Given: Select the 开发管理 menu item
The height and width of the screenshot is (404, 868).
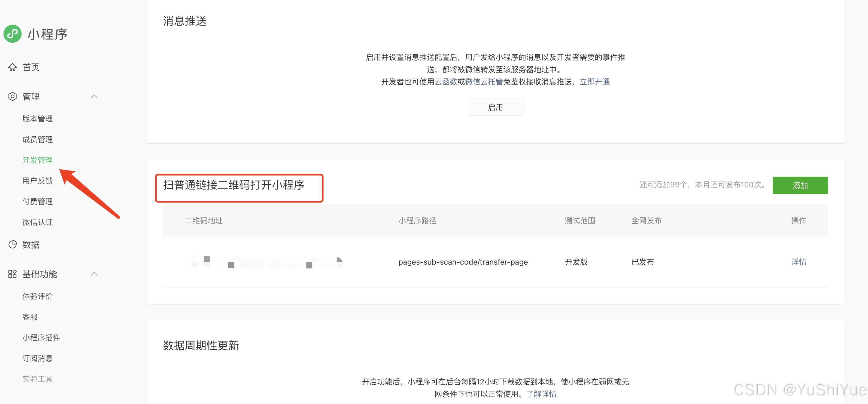Looking at the screenshot, I should [x=37, y=160].
